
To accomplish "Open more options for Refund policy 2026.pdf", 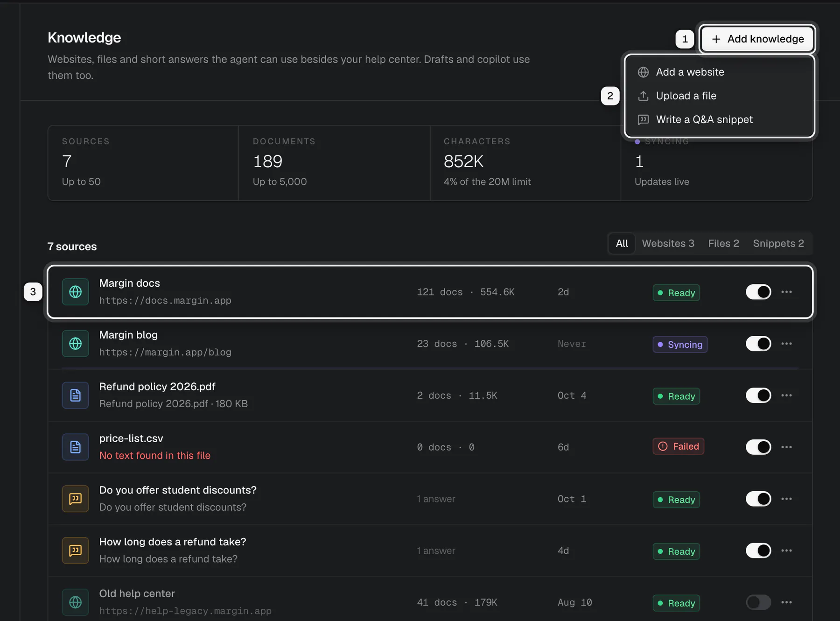I will (x=786, y=395).
